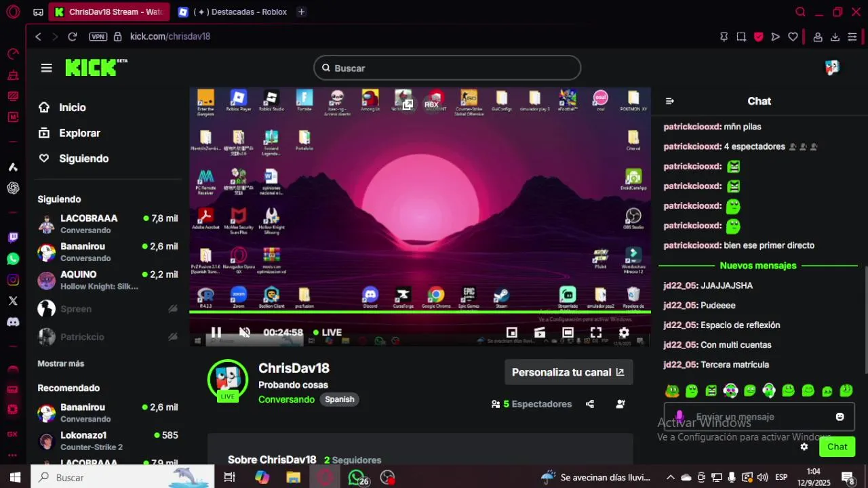The height and width of the screenshot is (488, 868).
Task: Create a clip from the stream
Action: 540,332
